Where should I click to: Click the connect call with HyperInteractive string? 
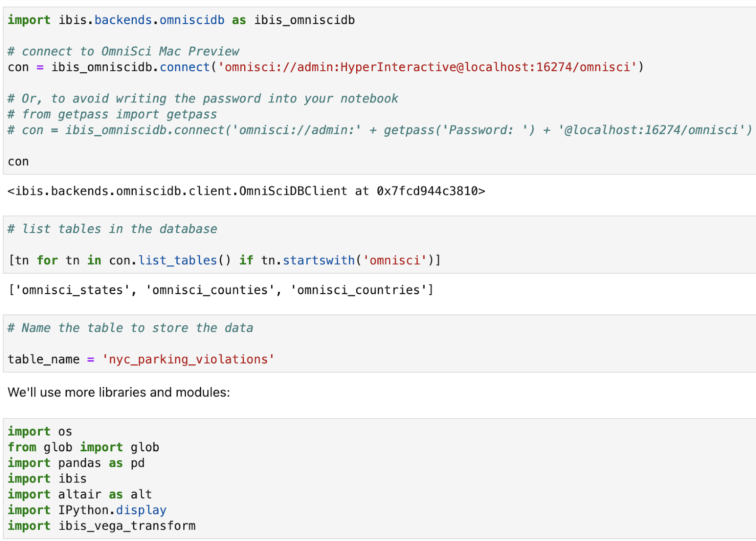326,68
